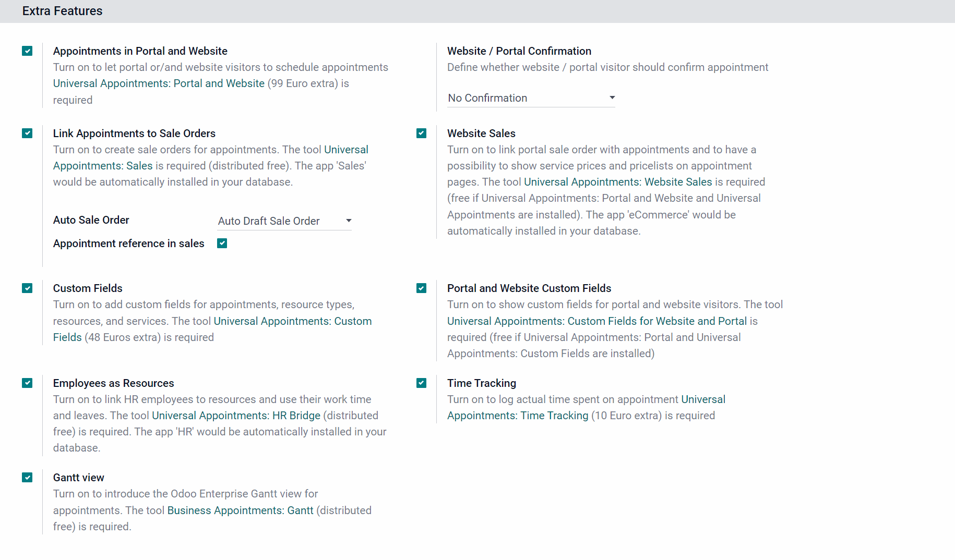Click the Auto Sale Order dropdown arrow
The image size is (955, 560).
(349, 221)
